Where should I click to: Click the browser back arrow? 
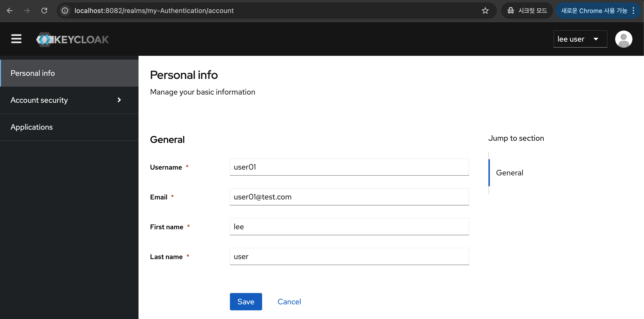pyautogui.click(x=10, y=11)
